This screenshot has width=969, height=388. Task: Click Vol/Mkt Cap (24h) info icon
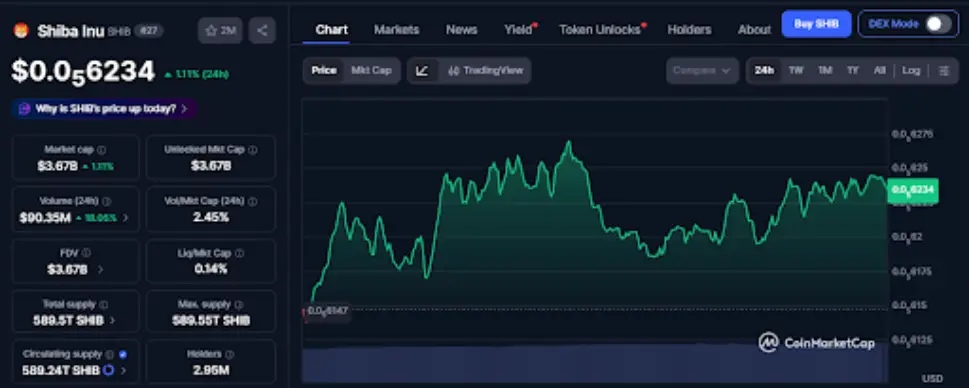point(253,201)
